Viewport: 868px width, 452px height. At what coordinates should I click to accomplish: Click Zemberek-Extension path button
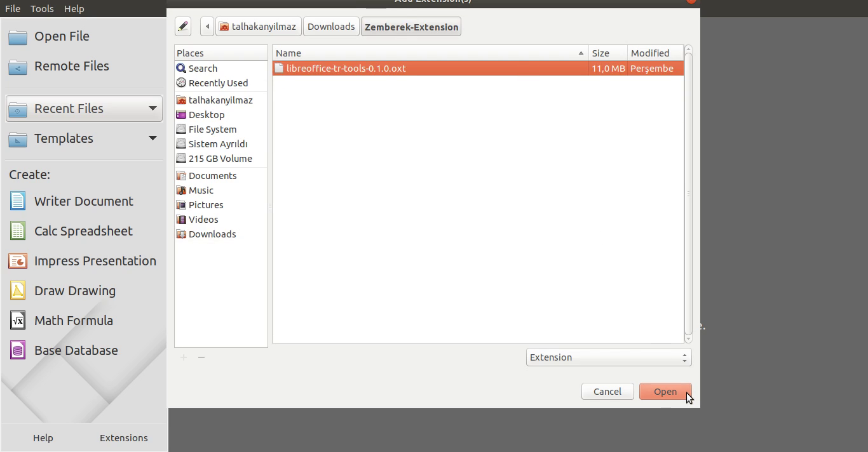pyautogui.click(x=411, y=27)
